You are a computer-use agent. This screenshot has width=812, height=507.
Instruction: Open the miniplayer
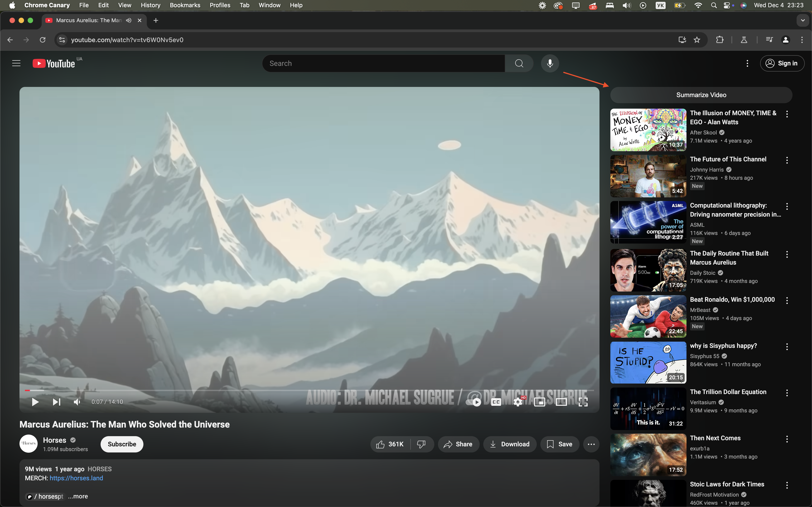click(x=539, y=402)
